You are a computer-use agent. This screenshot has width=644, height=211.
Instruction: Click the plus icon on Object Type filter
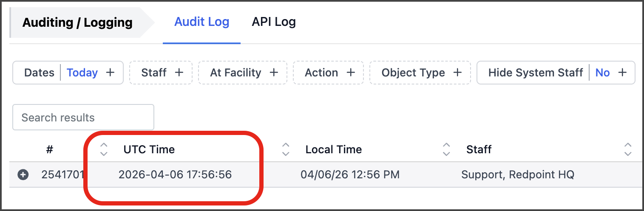[457, 73]
